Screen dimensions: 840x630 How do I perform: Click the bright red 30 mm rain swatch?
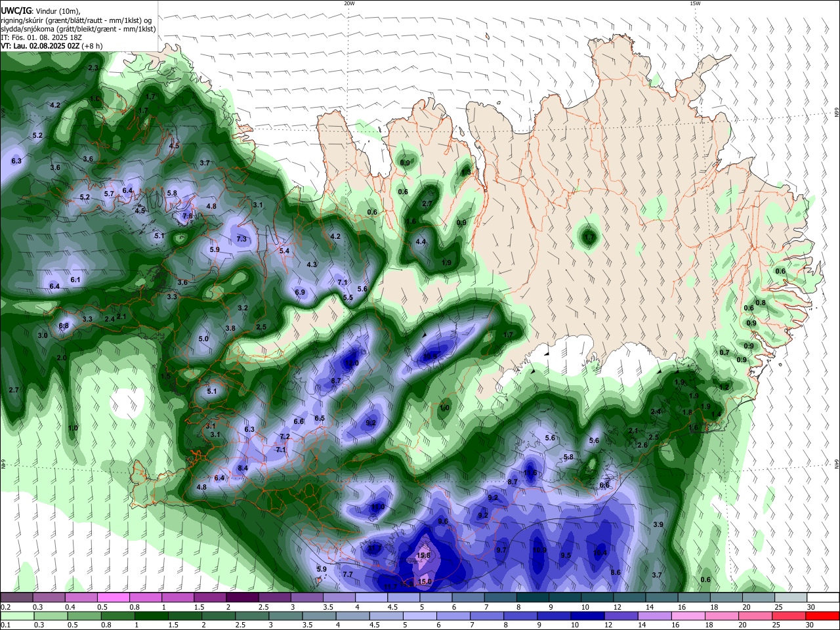pyautogui.click(x=823, y=616)
